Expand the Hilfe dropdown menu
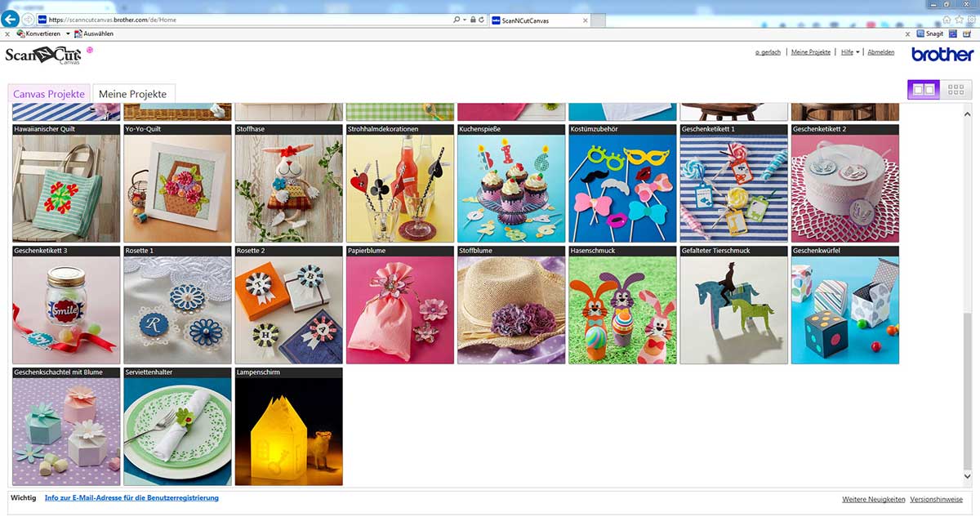 click(850, 52)
